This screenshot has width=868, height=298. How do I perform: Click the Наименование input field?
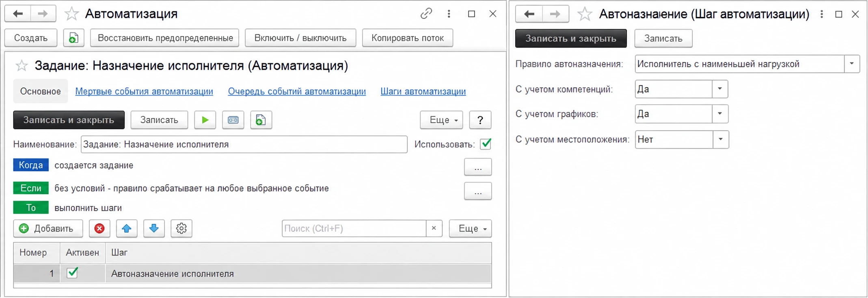244,144
